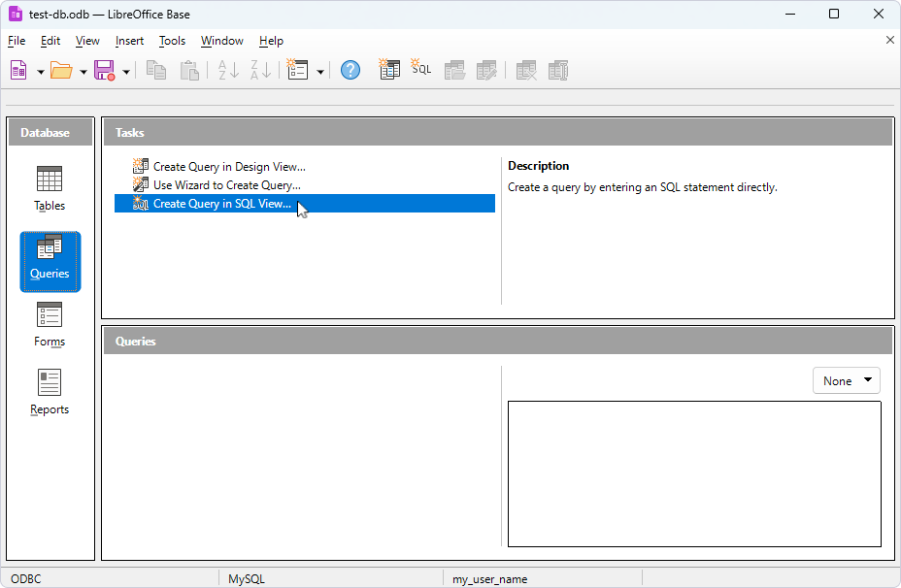Click the Copy toolbar icon

point(155,69)
